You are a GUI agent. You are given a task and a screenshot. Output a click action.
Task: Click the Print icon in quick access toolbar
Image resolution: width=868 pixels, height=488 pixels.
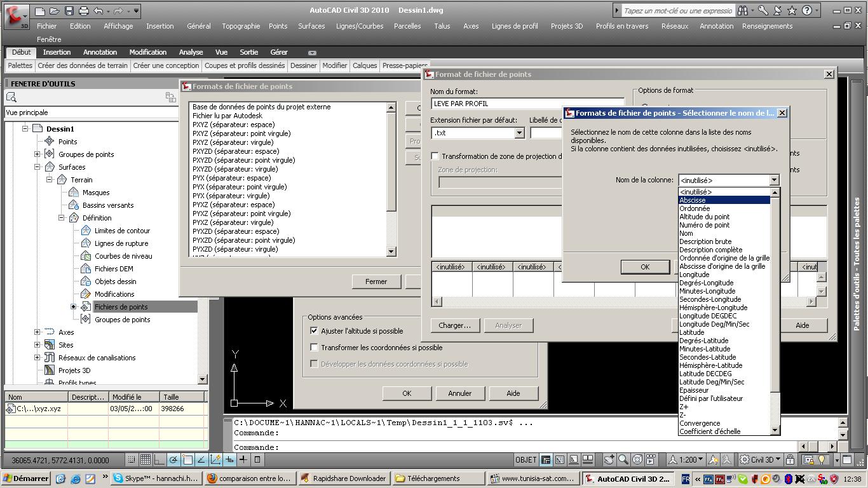pos(84,11)
